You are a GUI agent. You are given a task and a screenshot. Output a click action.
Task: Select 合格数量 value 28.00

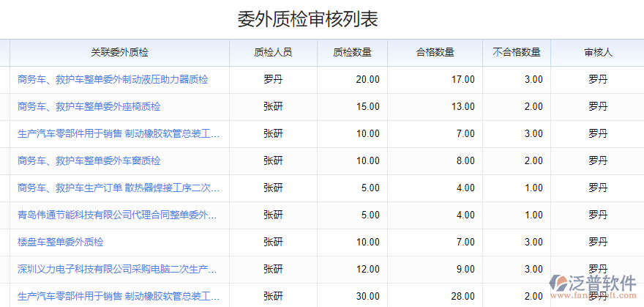463,296
